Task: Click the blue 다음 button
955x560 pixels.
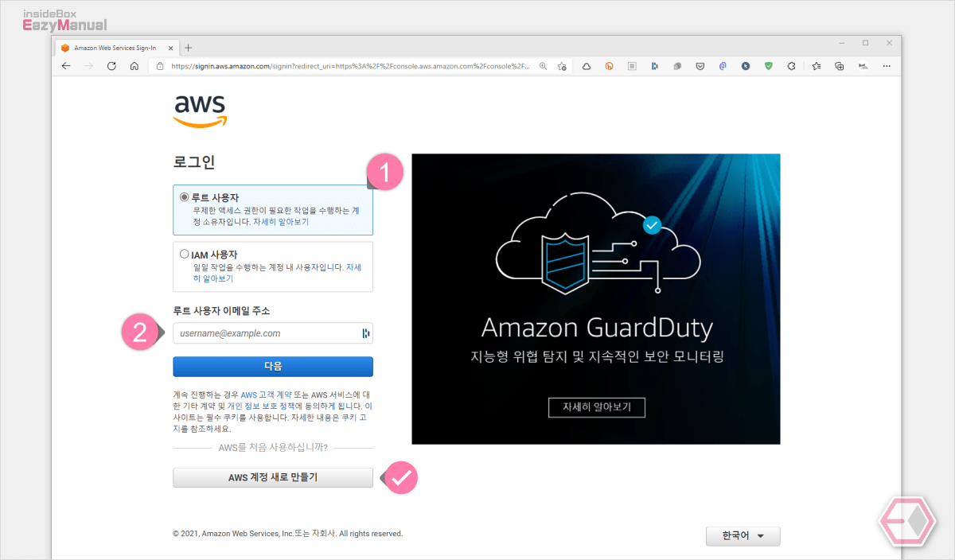Action: [273, 366]
